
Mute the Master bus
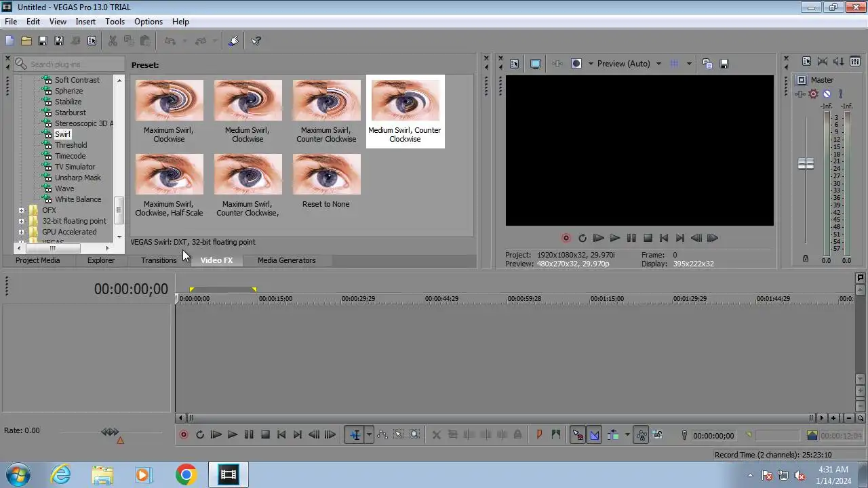tap(827, 94)
